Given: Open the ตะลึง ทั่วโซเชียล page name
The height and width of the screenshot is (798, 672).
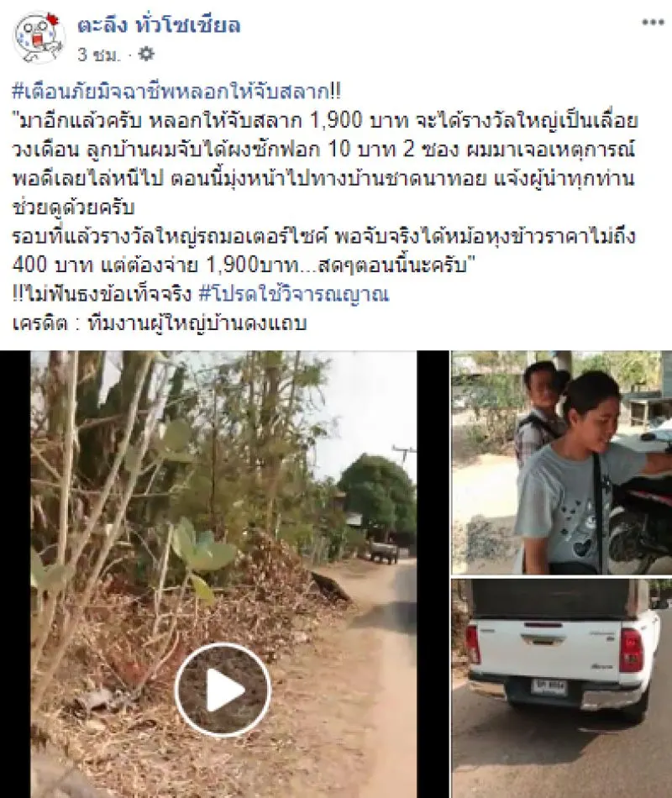Looking at the screenshot, I should click(x=159, y=25).
